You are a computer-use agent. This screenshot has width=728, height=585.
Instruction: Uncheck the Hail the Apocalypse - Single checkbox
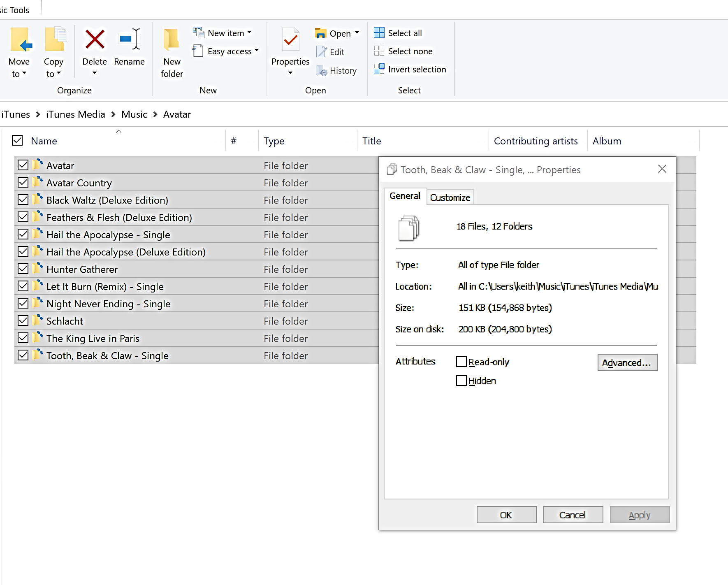coord(23,234)
